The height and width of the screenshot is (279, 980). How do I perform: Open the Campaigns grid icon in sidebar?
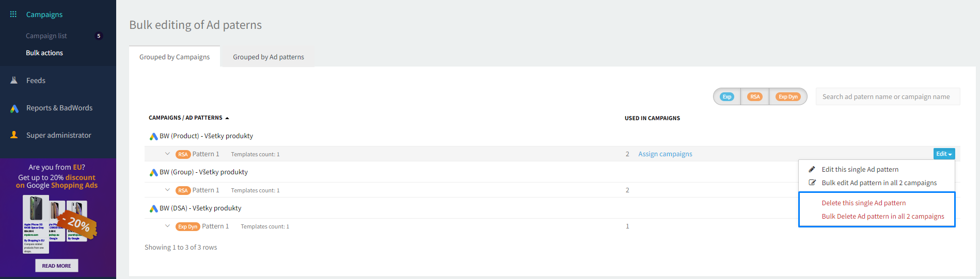[13, 14]
